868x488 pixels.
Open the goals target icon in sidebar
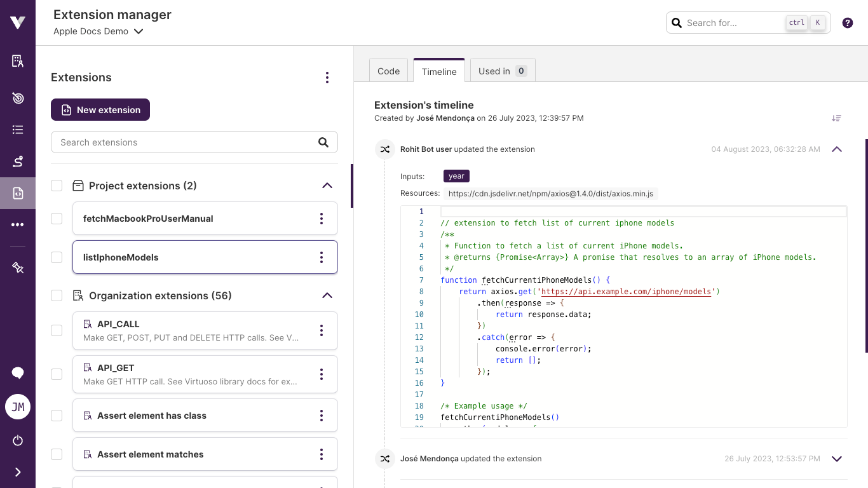click(18, 98)
